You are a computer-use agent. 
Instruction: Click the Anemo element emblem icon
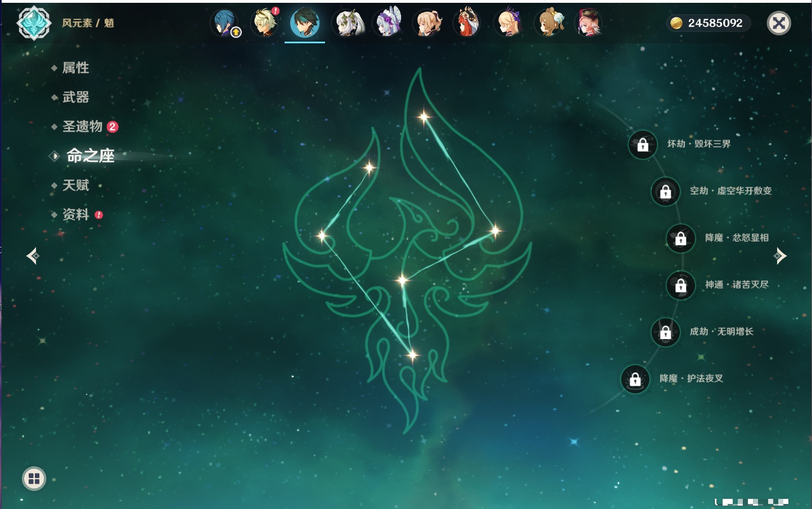pos(34,23)
